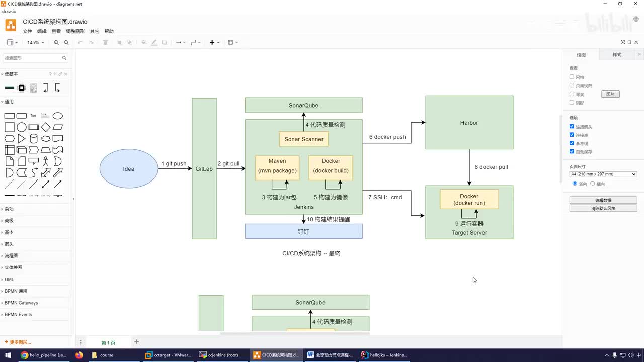Click the search magnifier in shape search
Image resolution: width=644 pixels, height=362 pixels.
(x=64, y=58)
